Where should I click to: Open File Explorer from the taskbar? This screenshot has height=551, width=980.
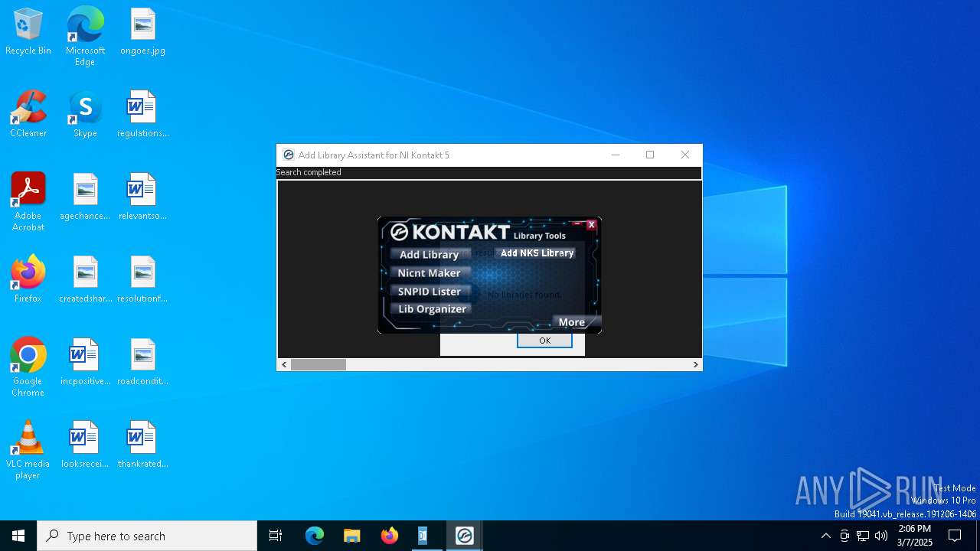351,536
